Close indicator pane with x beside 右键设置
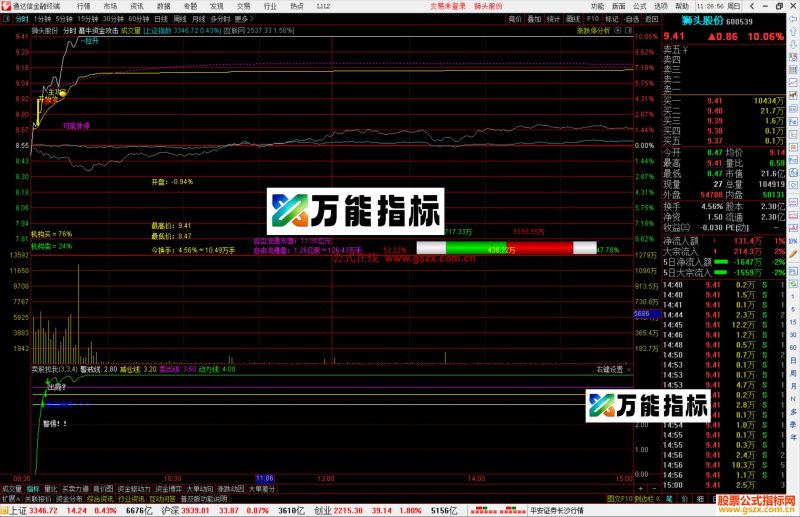The height and width of the screenshot is (517, 800). pyautogui.click(x=629, y=369)
